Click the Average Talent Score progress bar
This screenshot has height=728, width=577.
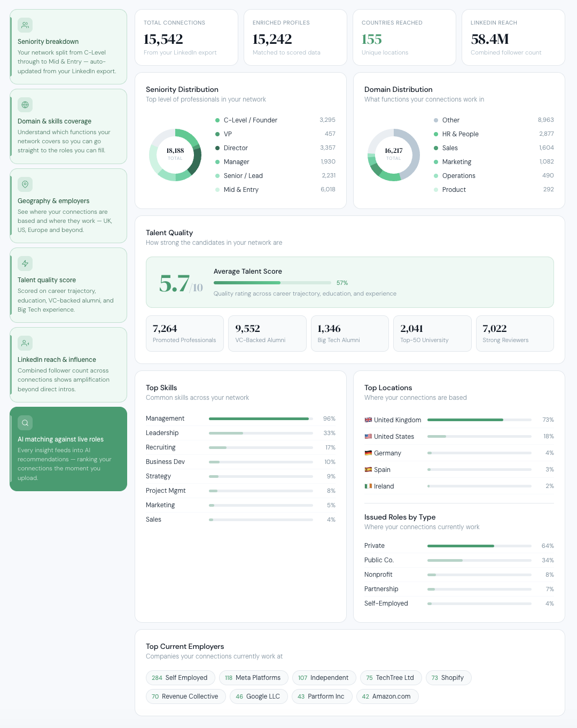pyautogui.click(x=272, y=283)
